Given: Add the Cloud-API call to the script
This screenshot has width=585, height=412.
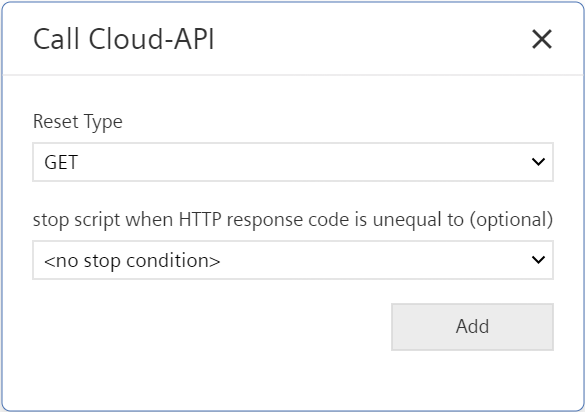Looking at the screenshot, I should tap(472, 327).
